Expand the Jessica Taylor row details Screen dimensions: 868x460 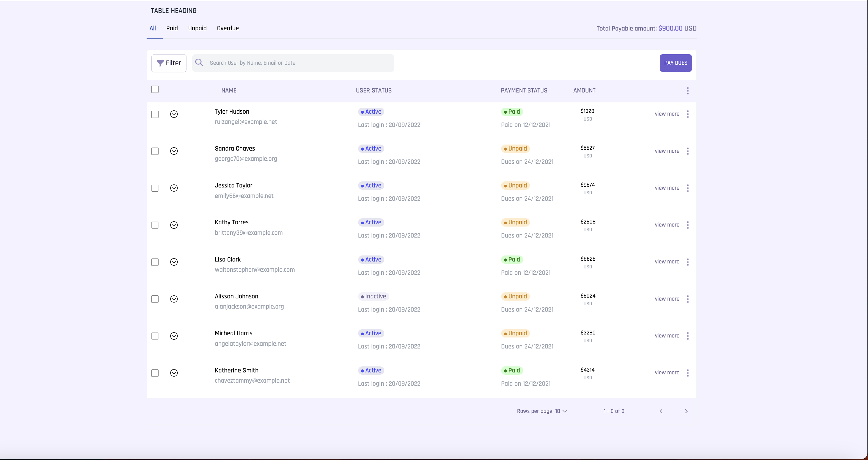tap(174, 188)
